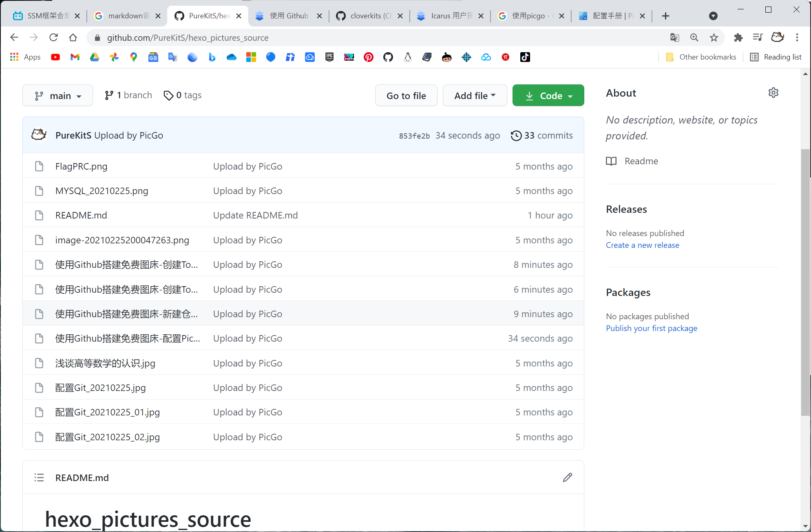Switch to the cloverkits tab

(x=366, y=16)
